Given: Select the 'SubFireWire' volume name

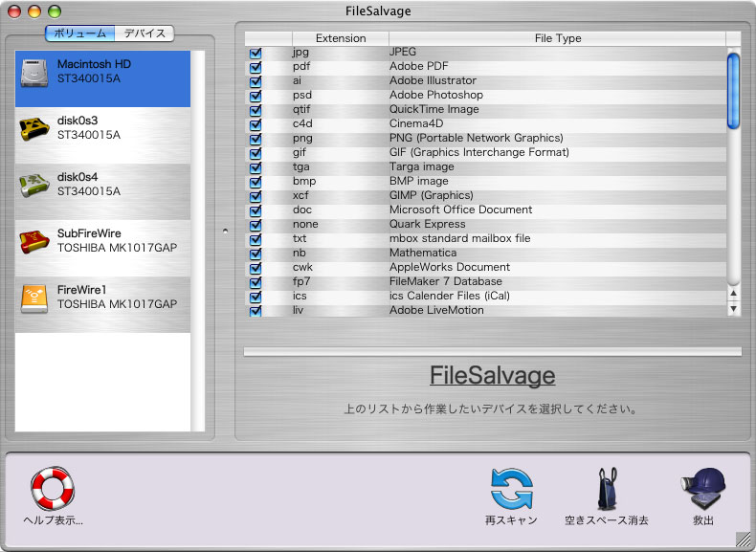Looking at the screenshot, I should (x=89, y=232).
